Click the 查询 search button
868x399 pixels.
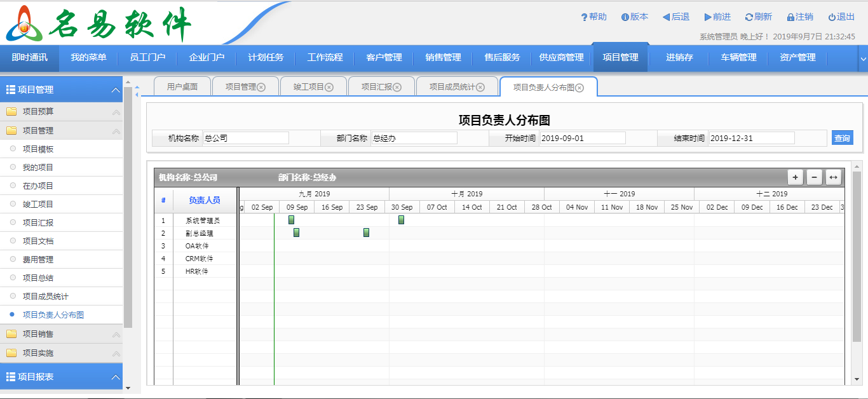tap(842, 138)
